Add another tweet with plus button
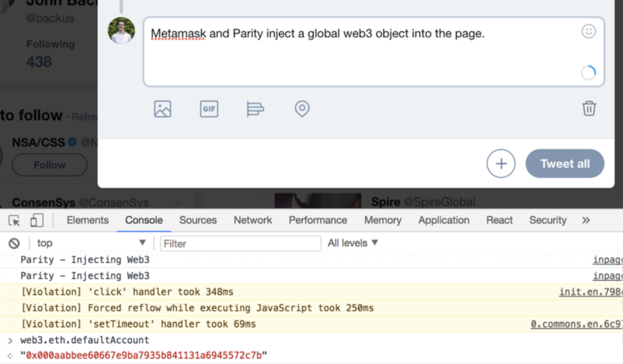 (x=501, y=163)
